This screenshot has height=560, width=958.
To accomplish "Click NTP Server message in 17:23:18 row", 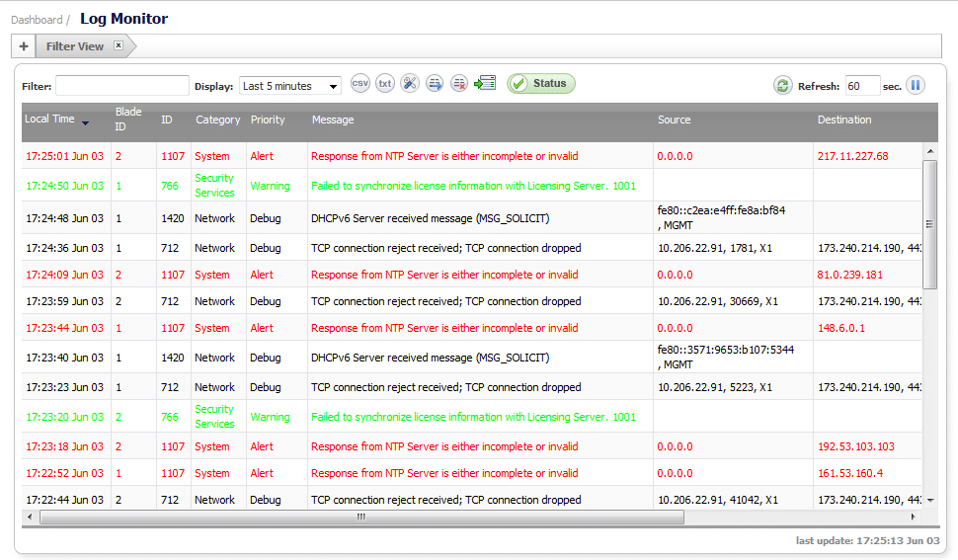I will pyautogui.click(x=444, y=446).
